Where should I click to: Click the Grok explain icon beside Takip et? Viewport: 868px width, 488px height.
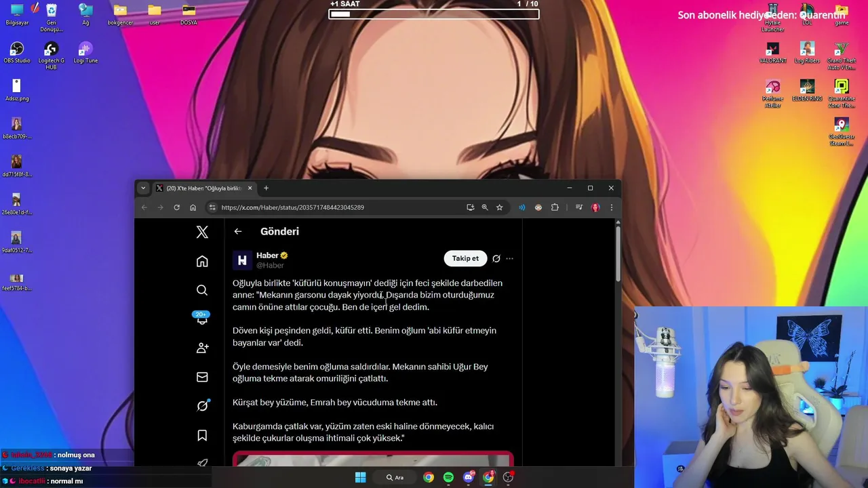pyautogui.click(x=496, y=258)
